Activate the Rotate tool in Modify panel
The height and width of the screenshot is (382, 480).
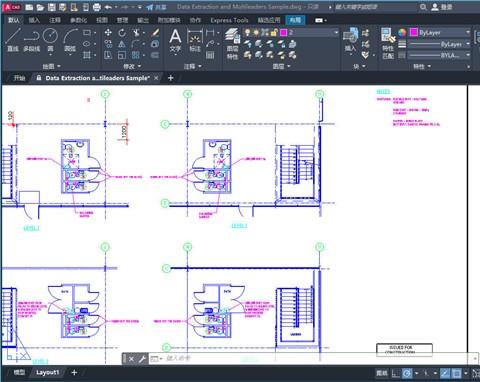[122, 32]
